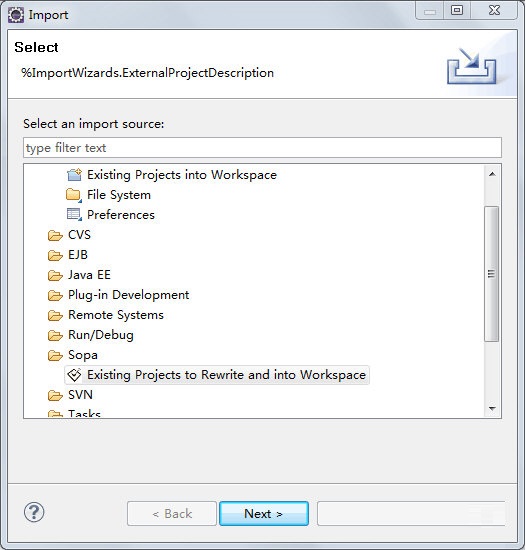526x550 pixels.
Task: Select the Remote Systems category
Action: pyautogui.click(x=116, y=315)
